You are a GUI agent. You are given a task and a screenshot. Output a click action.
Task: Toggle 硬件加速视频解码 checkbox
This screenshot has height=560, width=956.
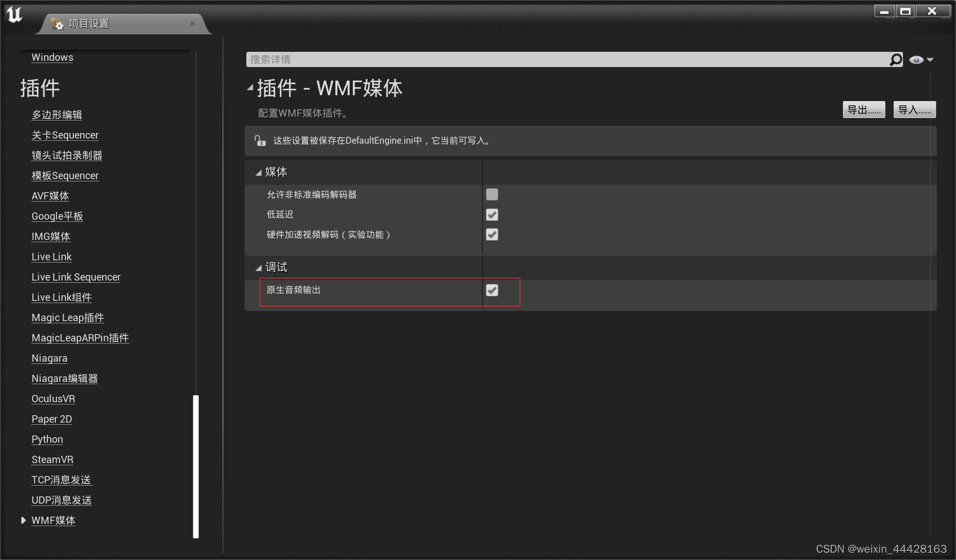click(492, 234)
